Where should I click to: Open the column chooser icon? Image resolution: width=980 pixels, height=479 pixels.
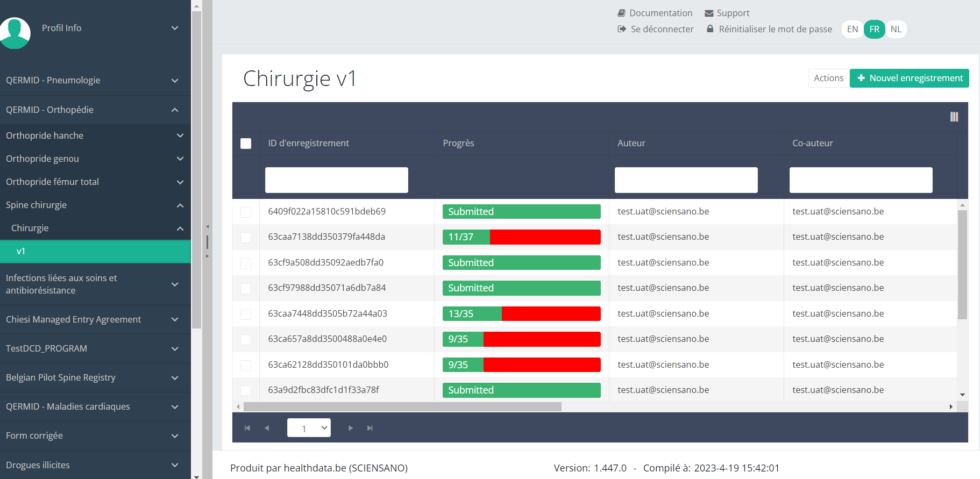[954, 117]
